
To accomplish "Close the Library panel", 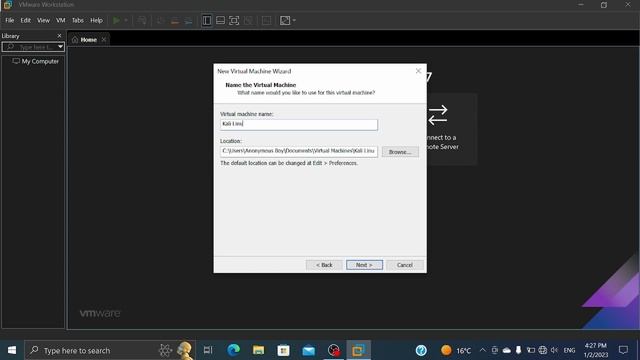I will coord(59,36).
